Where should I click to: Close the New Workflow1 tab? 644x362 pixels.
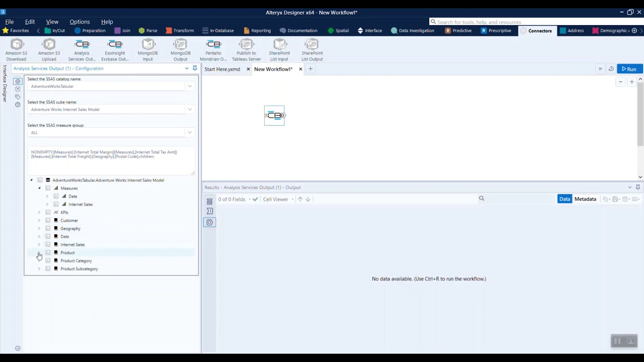tap(300, 69)
